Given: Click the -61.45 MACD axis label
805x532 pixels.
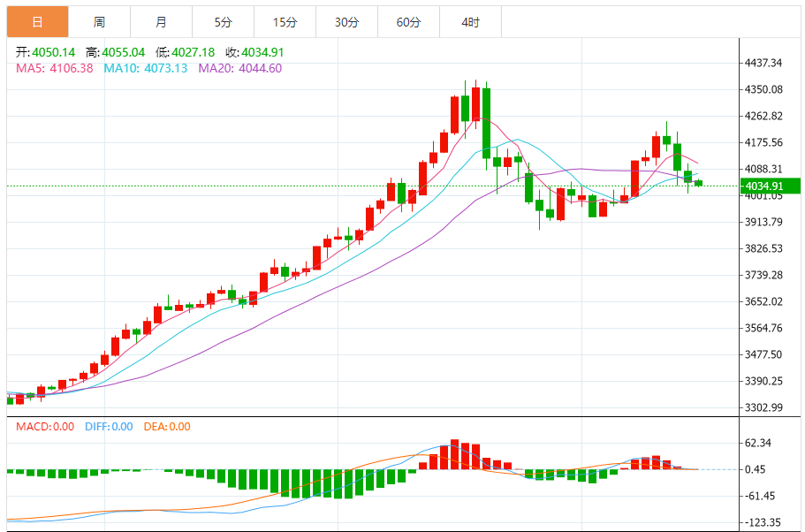Looking at the screenshot, I should pyautogui.click(x=759, y=496).
